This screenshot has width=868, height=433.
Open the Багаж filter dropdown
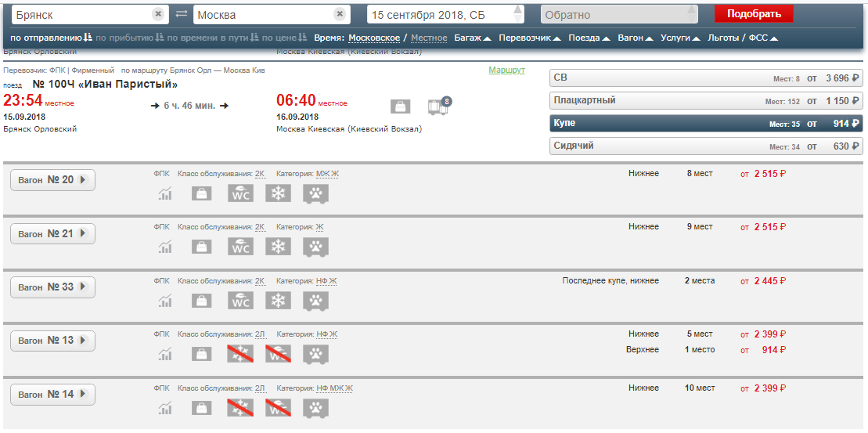coord(473,38)
